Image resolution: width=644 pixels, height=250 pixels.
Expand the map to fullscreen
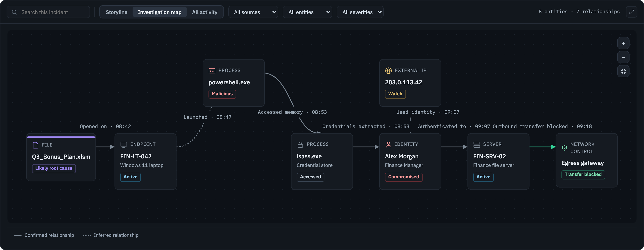(x=631, y=12)
